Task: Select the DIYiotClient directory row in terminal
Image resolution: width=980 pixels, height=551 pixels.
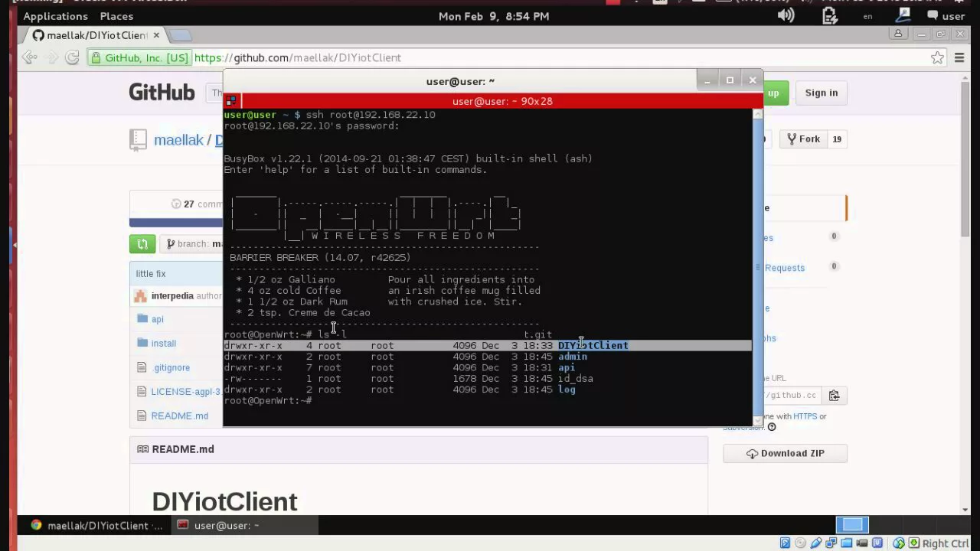Action: point(487,346)
